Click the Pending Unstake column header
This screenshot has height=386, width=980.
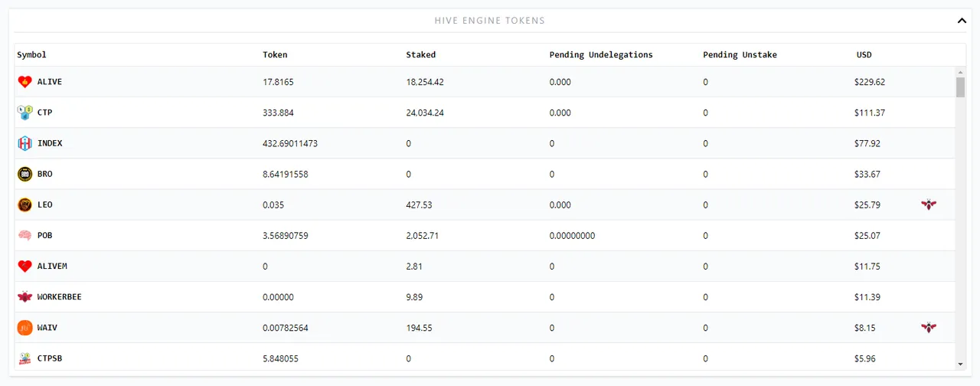740,54
